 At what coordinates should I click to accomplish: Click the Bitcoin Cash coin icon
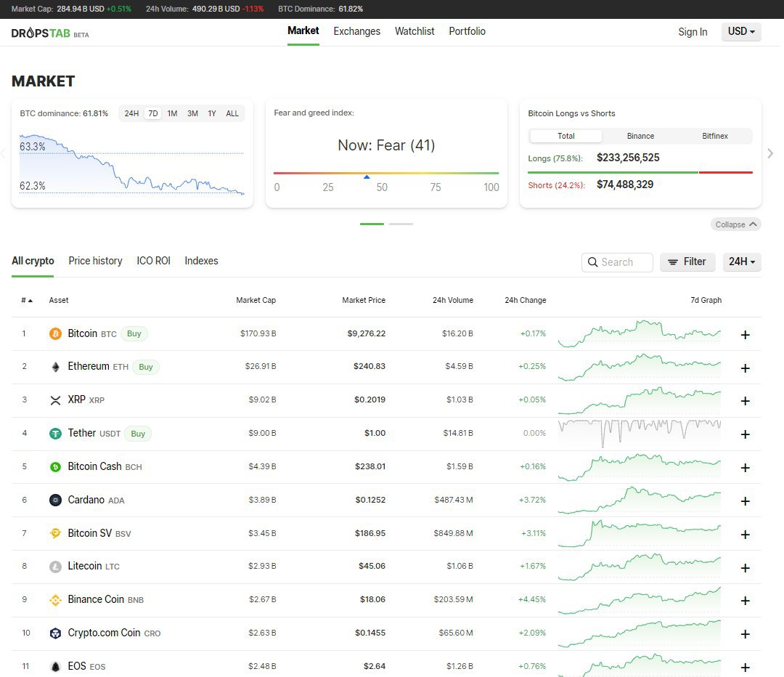point(55,467)
